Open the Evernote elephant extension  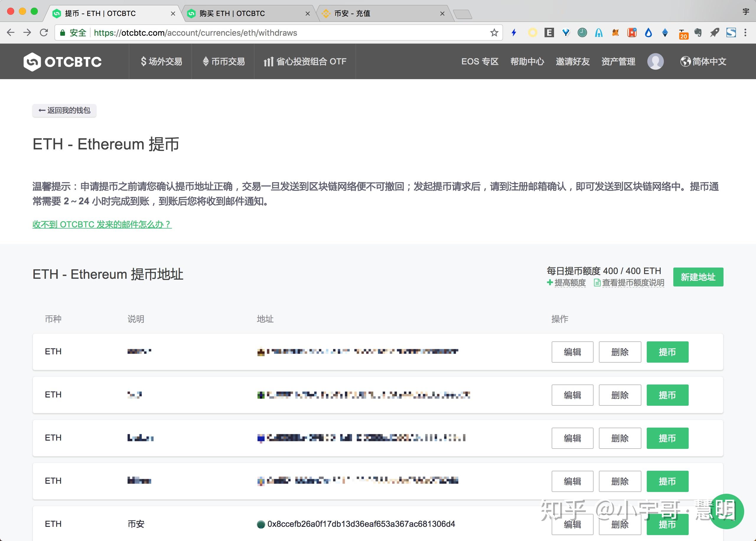point(698,33)
